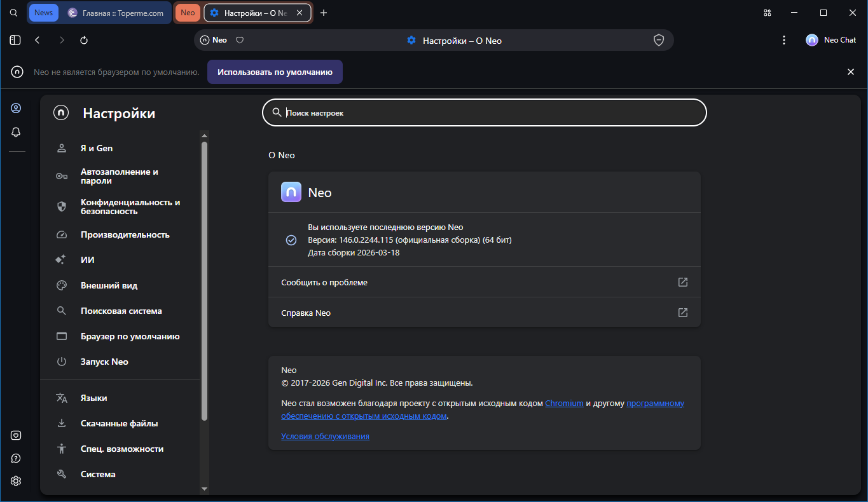Open the notifications bell in the sidebar
The height and width of the screenshot is (502, 868).
(x=16, y=132)
